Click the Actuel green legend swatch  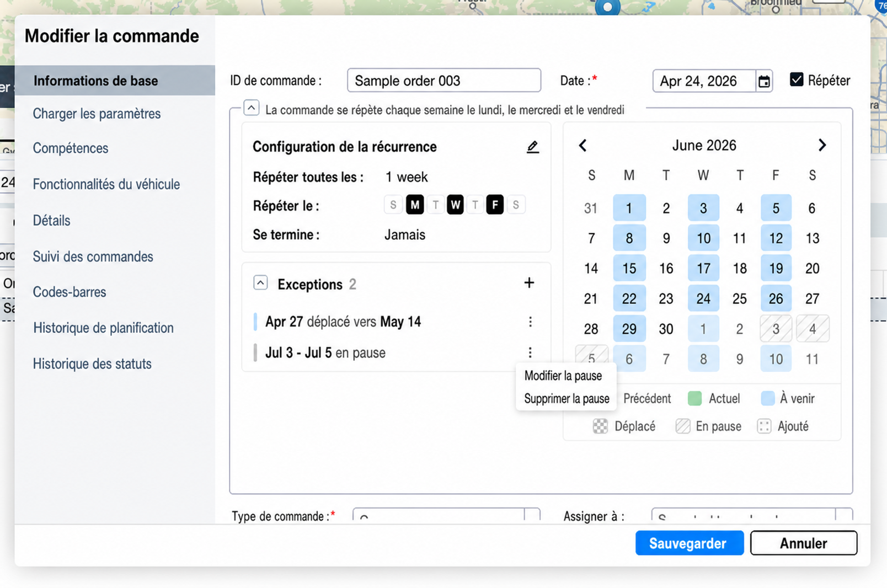point(694,398)
